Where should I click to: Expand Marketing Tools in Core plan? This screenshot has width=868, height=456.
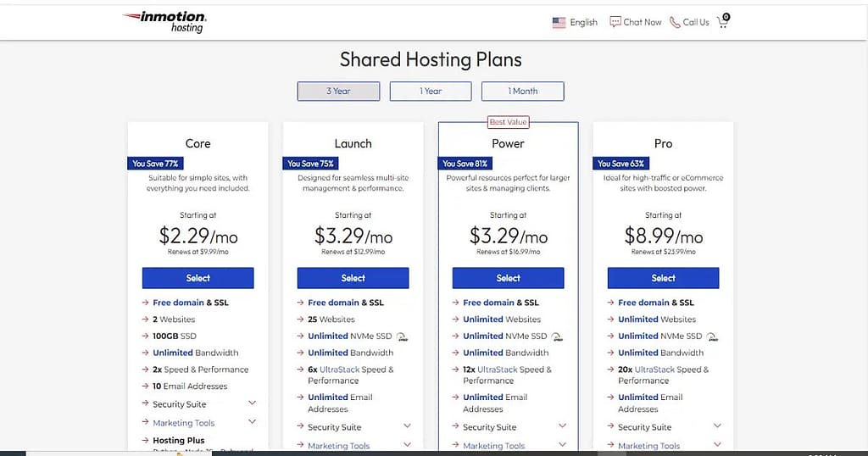(252, 422)
